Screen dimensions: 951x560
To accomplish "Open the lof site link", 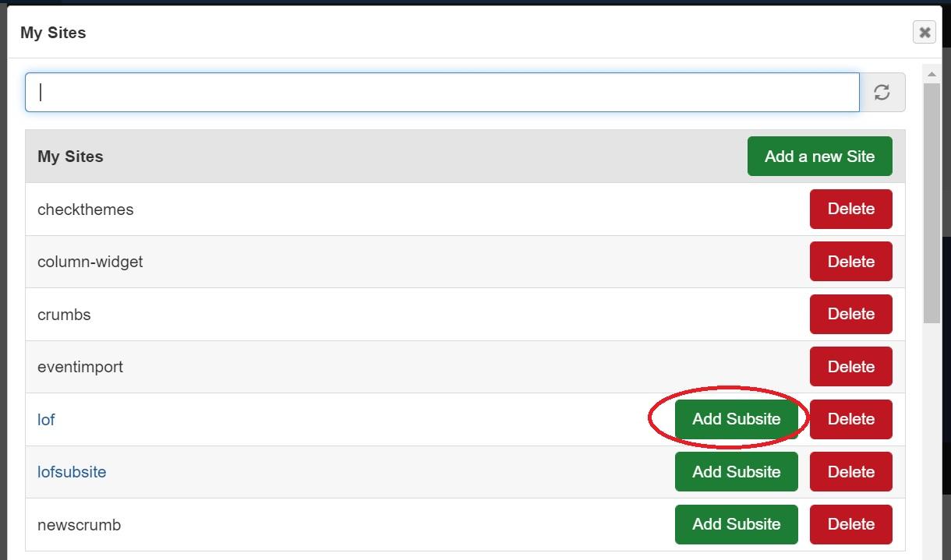I will (46, 420).
